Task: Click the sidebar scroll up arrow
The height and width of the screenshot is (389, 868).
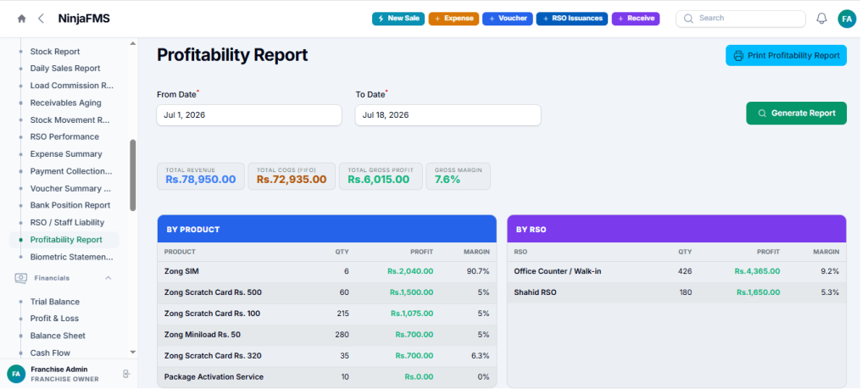Action: pos(132,44)
